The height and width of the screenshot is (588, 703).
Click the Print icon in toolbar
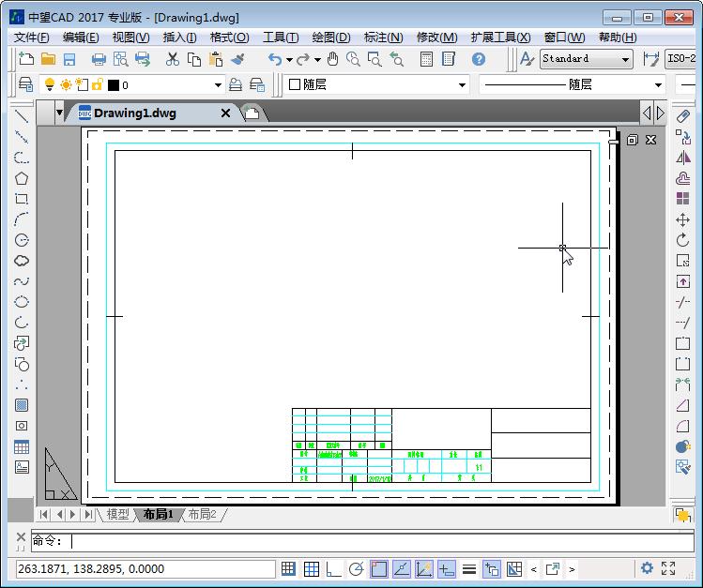(99, 59)
